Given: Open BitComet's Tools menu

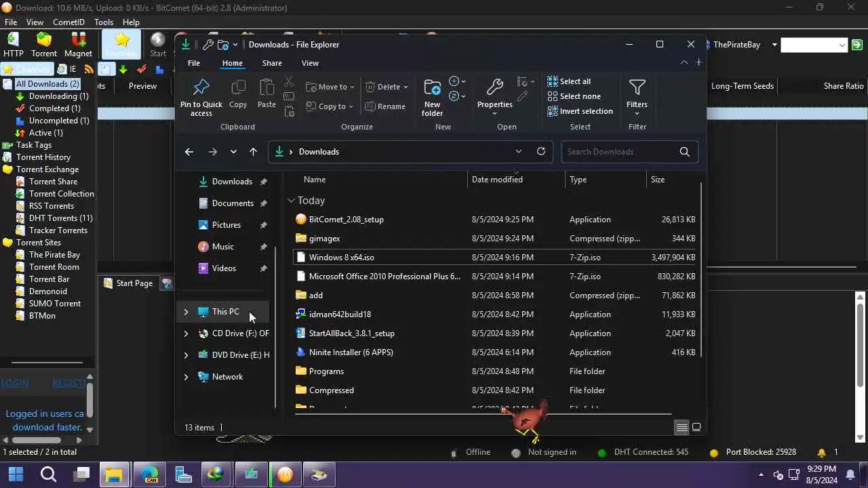Looking at the screenshot, I should [x=104, y=22].
